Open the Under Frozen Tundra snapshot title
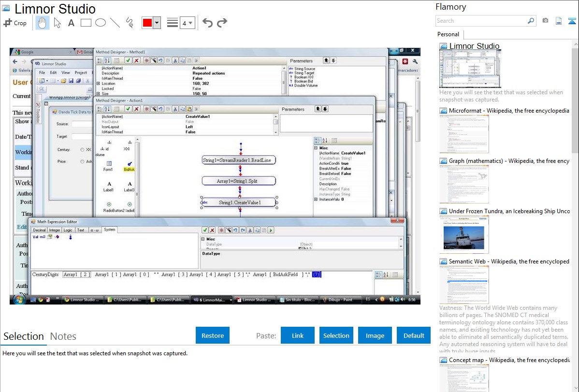579x392 pixels. pos(509,211)
